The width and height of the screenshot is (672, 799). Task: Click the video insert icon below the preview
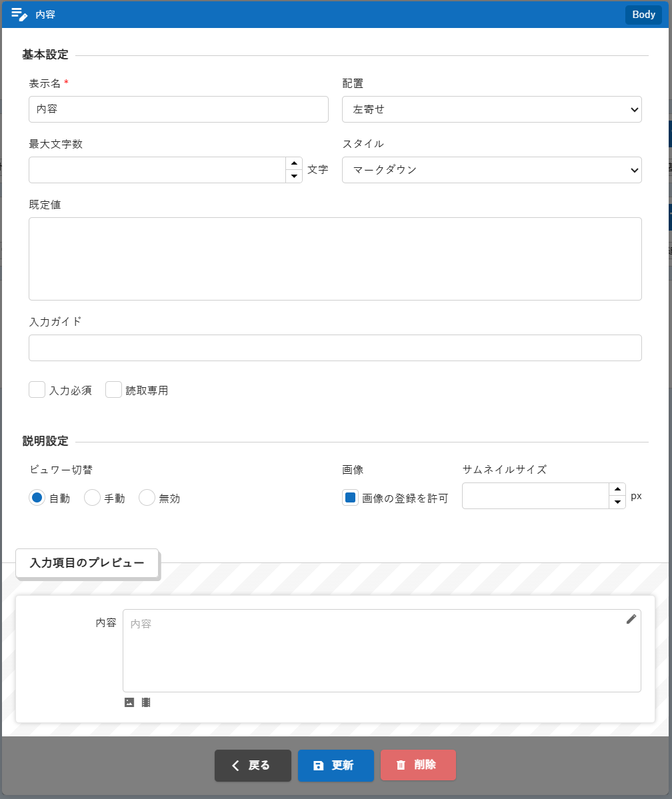tap(146, 702)
